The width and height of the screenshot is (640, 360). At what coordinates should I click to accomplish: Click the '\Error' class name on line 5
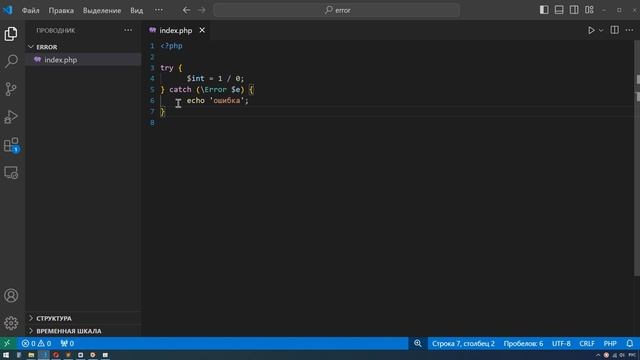point(213,89)
